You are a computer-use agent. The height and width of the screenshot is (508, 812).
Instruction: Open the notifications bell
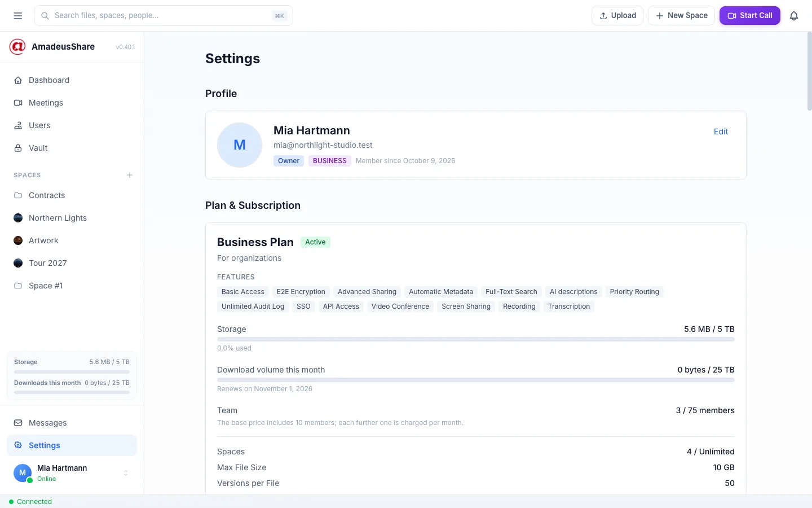pyautogui.click(x=794, y=16)
